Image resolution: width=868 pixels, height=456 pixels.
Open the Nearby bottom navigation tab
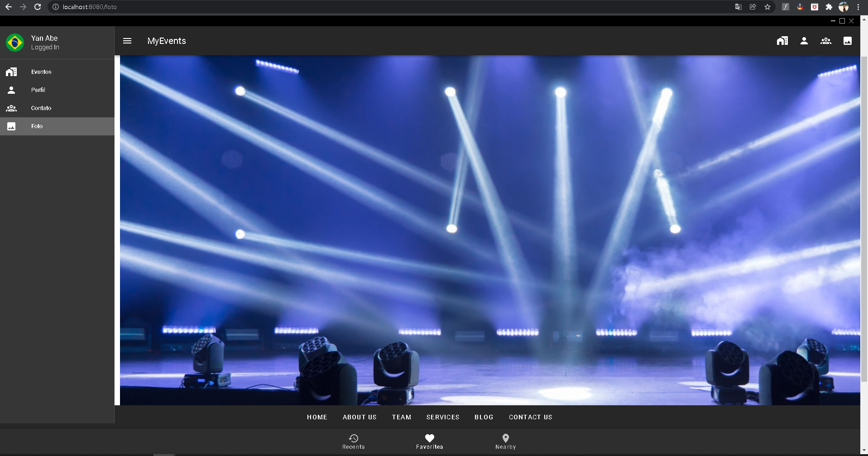point(506,442)
